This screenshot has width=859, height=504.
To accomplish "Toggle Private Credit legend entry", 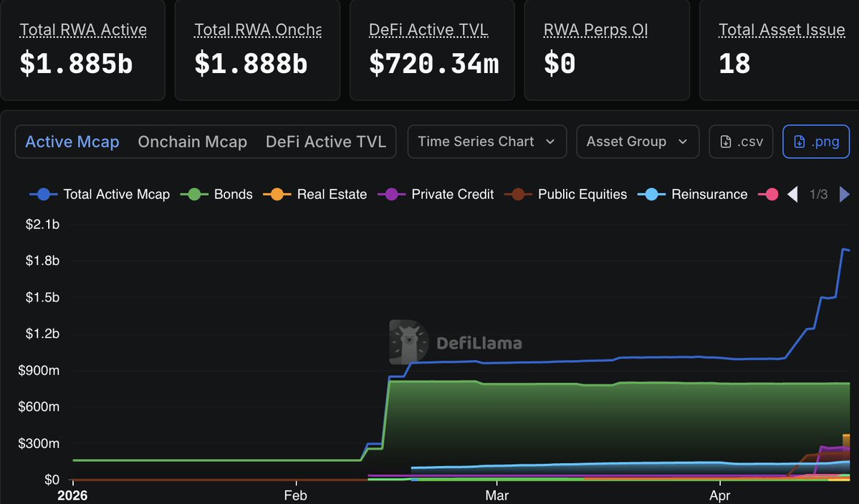I will (436, 194).
